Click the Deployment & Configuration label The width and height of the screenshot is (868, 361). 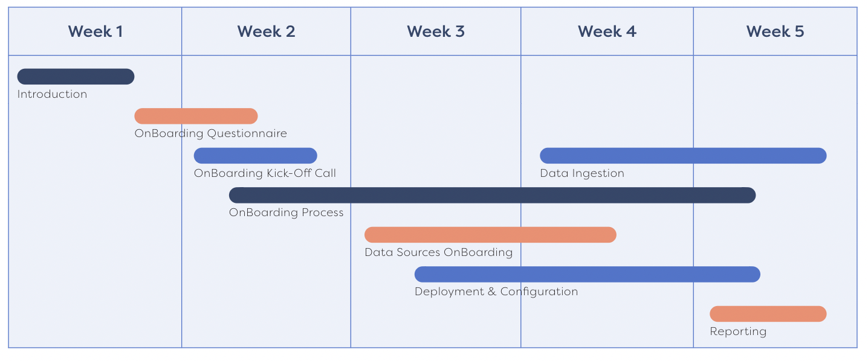(496, 292)
